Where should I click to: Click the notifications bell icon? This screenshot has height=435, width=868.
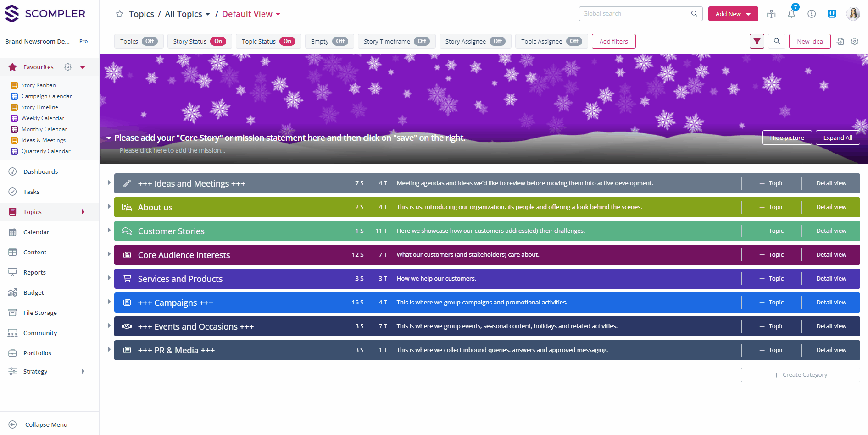click(791, 14)
